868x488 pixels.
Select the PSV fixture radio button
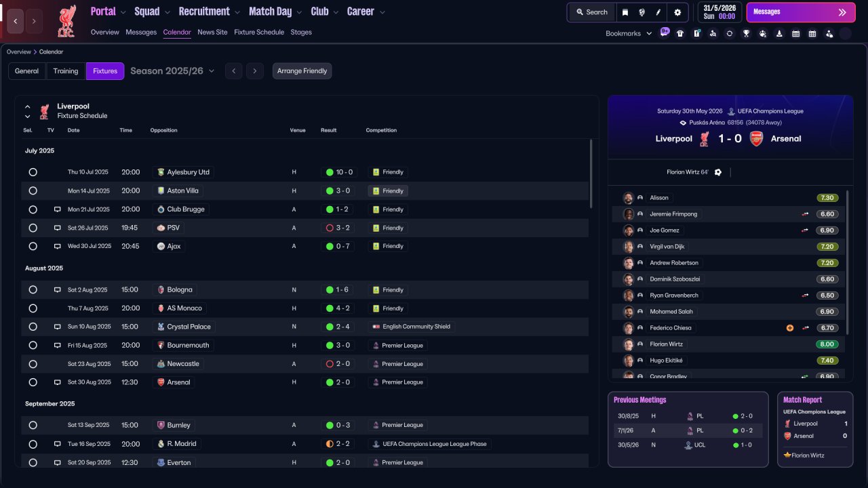coord(33,228)
